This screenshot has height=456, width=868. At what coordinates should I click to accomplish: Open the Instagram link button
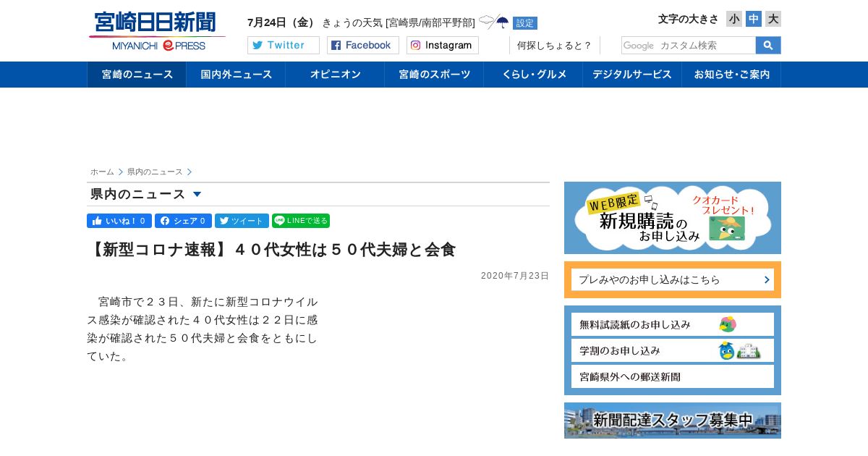click(443, 46)
